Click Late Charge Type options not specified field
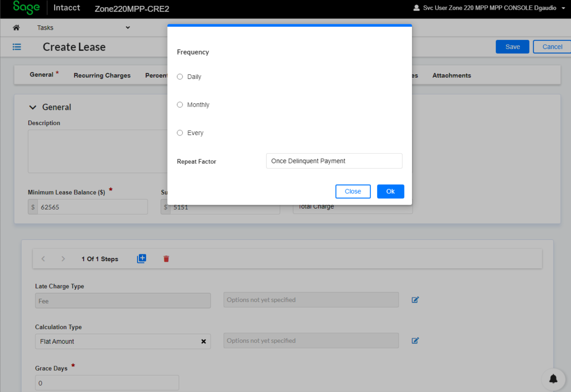The height and width of the screenshot is (392, 571). 311,300
